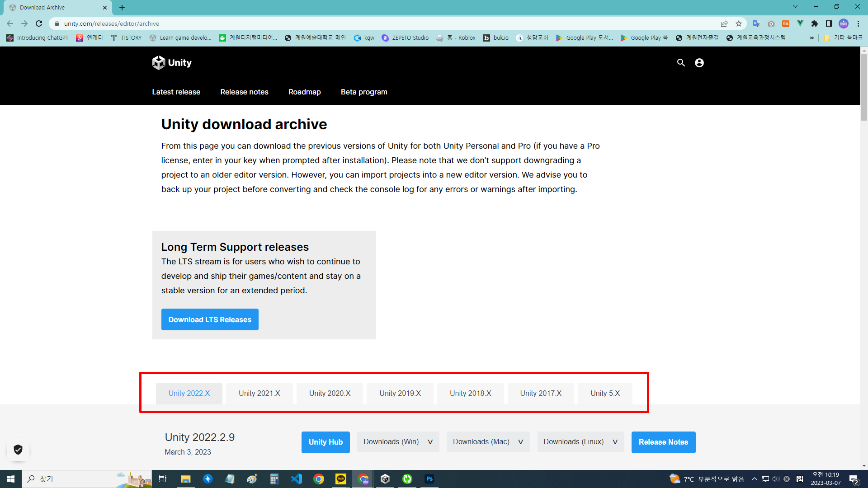This screenshot has height=488, width=868.
Task: Click the camera screenshot extension icon
Action: pyautogui.click(x=771, y=23)
